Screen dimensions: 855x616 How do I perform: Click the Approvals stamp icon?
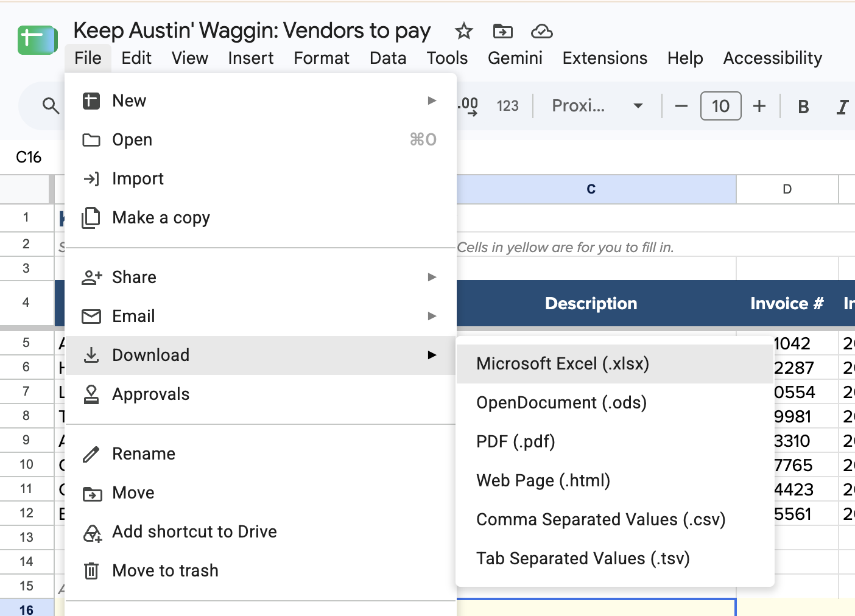(x=91, y=394)
